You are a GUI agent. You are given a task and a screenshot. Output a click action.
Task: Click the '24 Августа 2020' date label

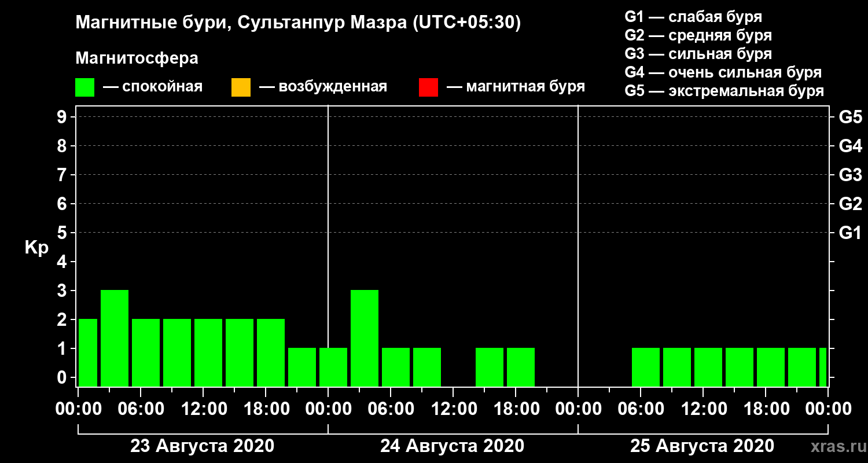point(452,446)
